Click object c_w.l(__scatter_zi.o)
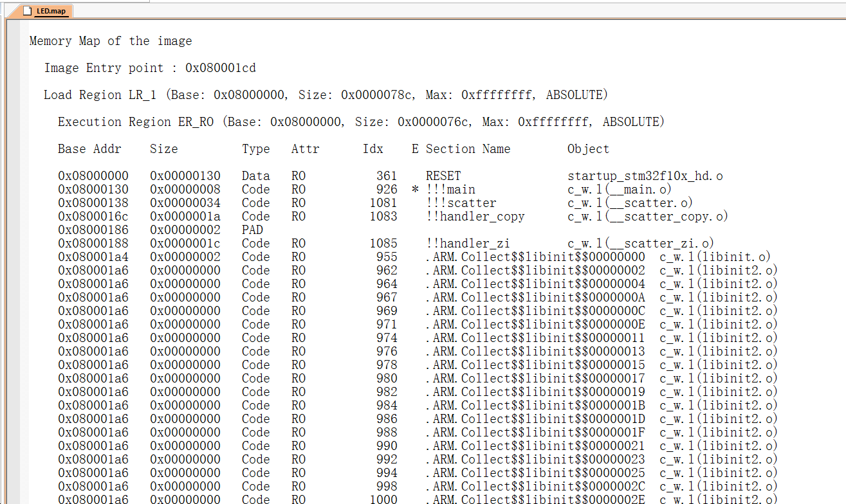The height and width of the screenshot is (504, 846). pos(641,244)
